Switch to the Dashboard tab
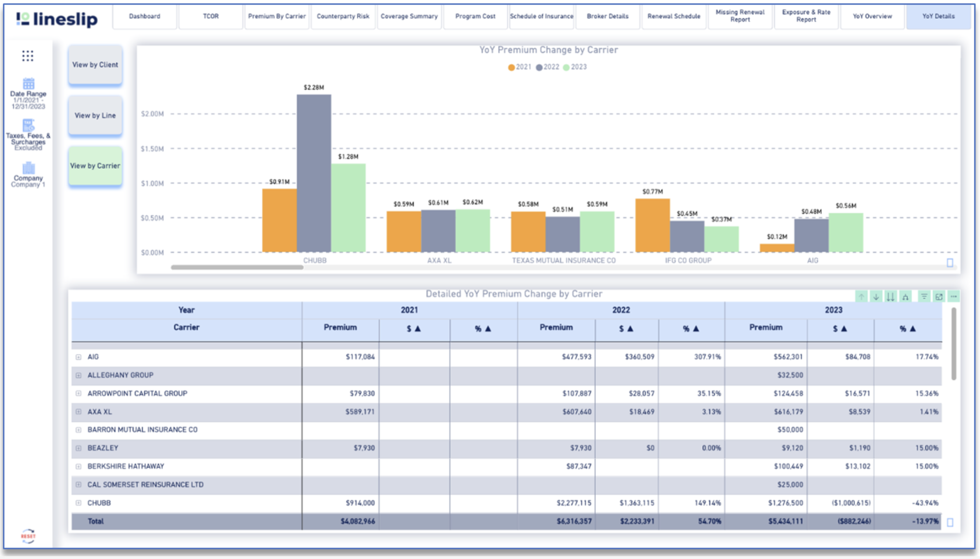The height and width of the screenshot is (559, 980). click(145, 16)
